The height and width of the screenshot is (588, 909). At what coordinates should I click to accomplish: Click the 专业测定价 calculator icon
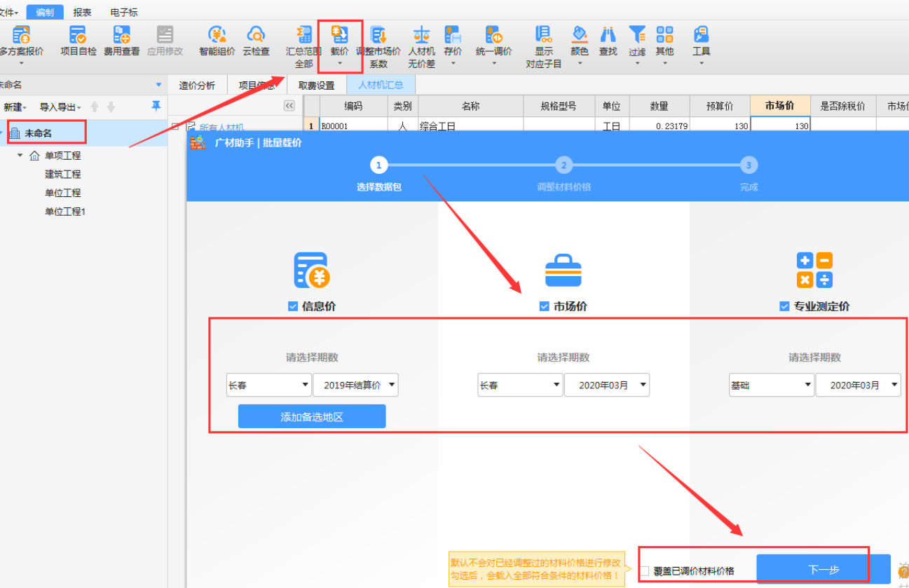[815, 270]
